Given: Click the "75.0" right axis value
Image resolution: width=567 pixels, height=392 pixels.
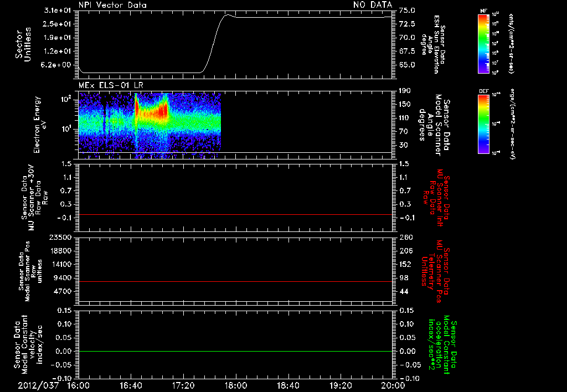Looking at the screenshot, I should [x=407, y=11].
